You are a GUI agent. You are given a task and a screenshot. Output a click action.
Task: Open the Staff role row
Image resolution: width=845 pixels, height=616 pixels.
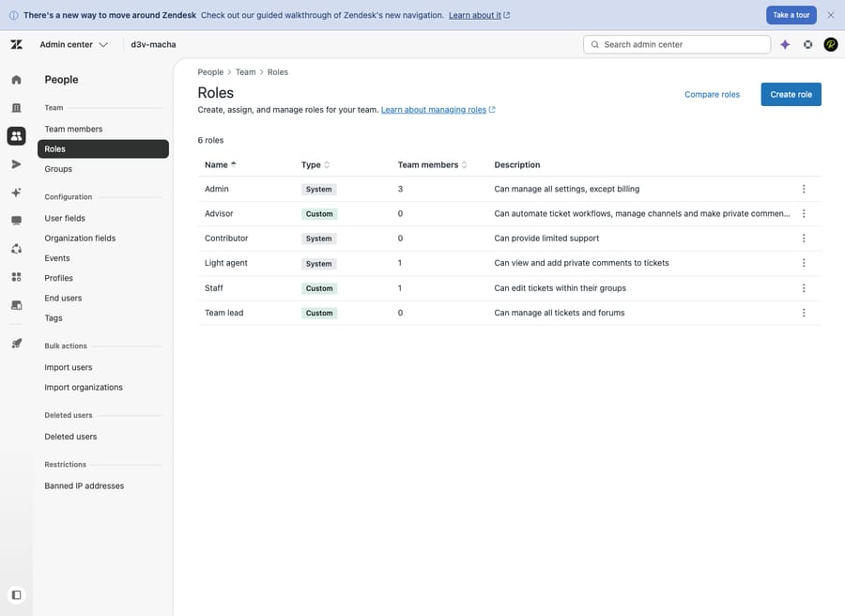point(509,288)
